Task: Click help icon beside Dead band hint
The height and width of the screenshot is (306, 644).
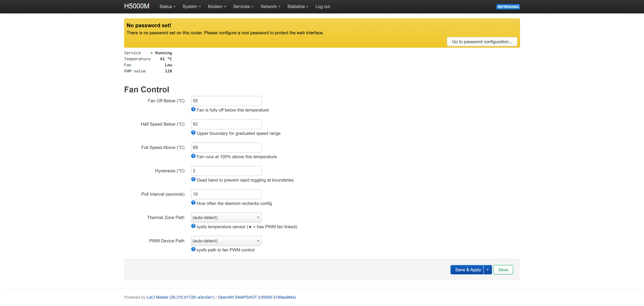Action: pos(193,179)
